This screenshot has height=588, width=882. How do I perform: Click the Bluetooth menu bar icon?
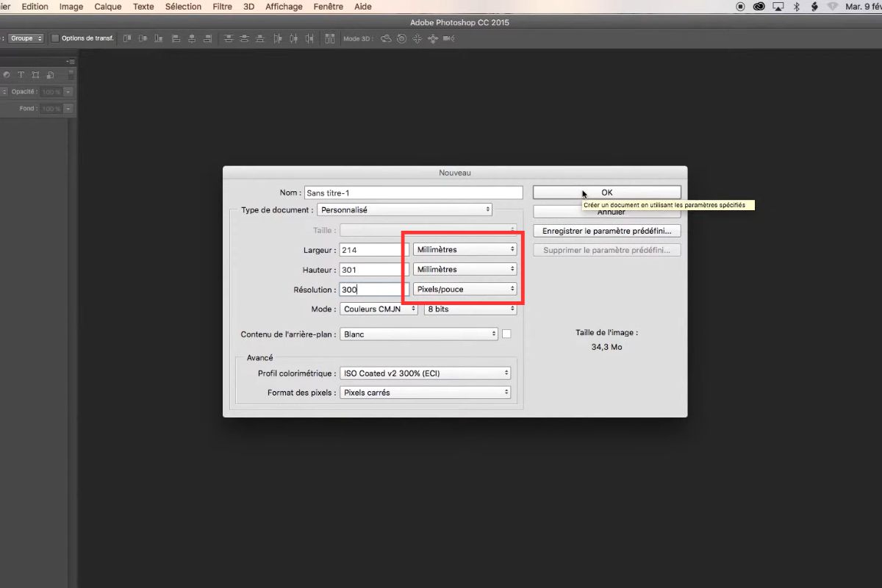pos(796,7)
